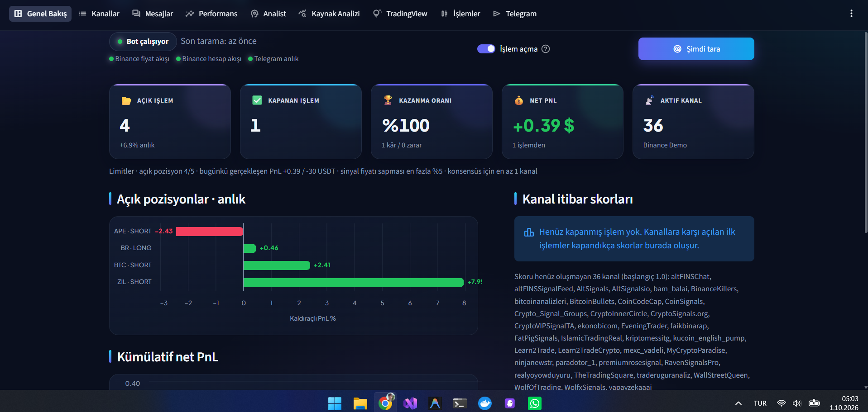Open the Mesajlar tab
Viewport: 868px width, 412px height.
click(153, 14)
